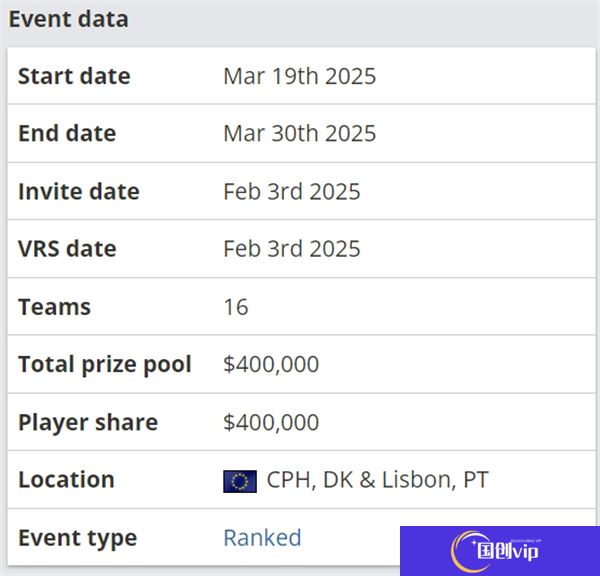
Task: Click the Total prize pool label
Action: (105, 364)
